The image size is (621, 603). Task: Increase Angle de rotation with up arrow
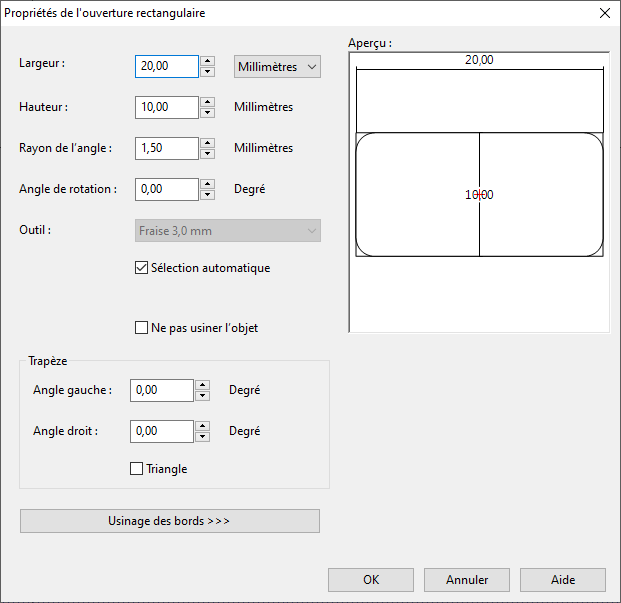click(208, 184)
